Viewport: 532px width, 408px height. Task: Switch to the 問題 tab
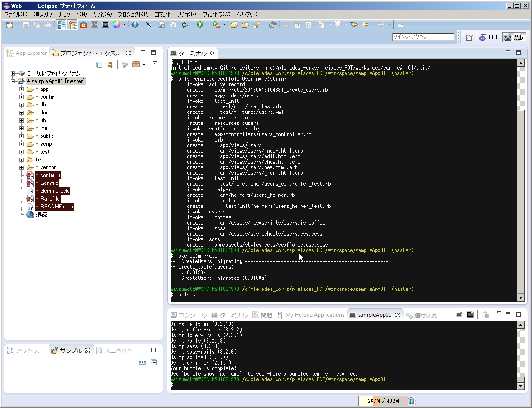(x=262, y=315)
